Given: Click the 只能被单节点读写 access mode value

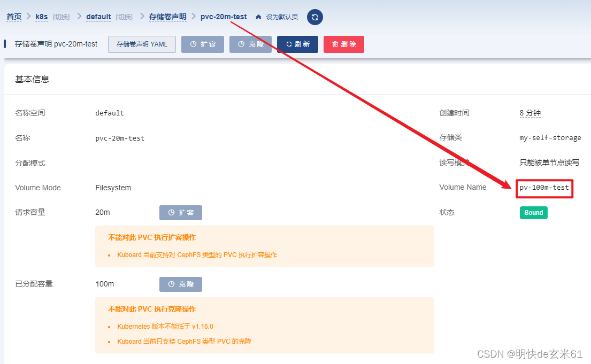Looking at the screenshot, I should click(x=549, y=163).
